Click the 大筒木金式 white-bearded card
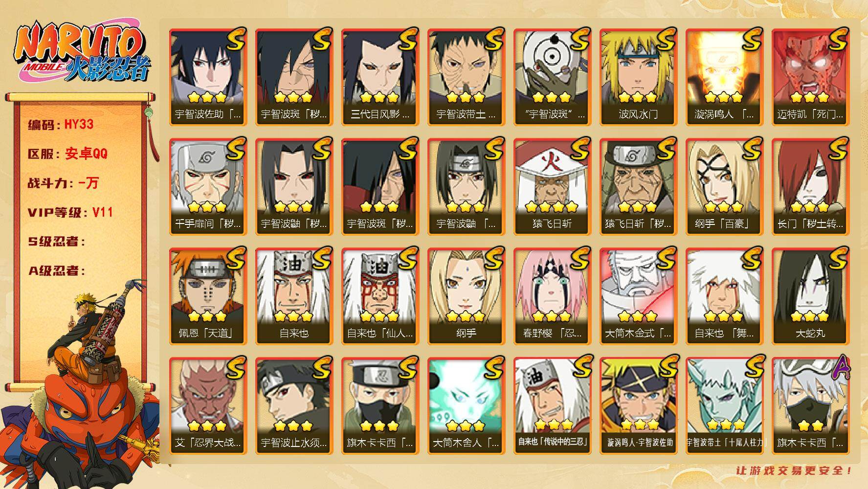 (638, 296)
